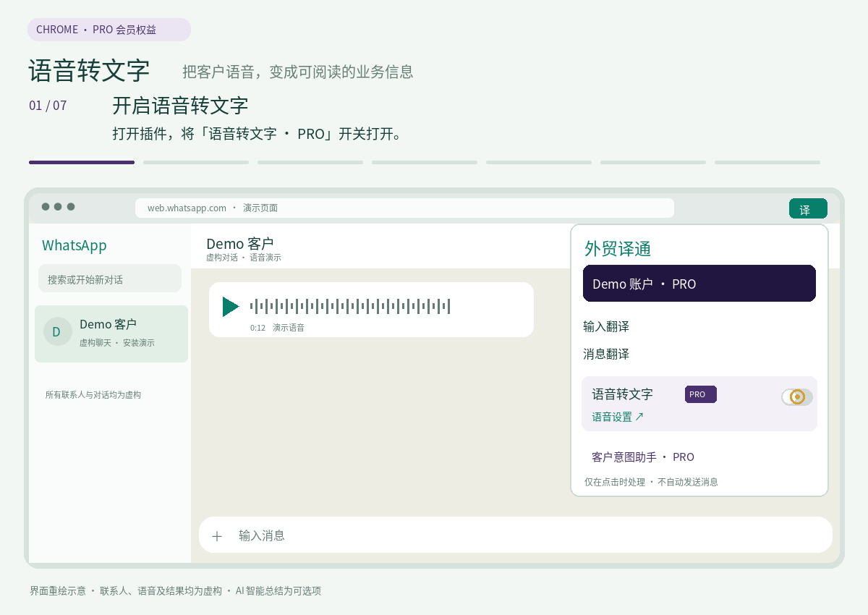Click the plus attachment icon
Screen dimensions: 868x615
(217, 536)
